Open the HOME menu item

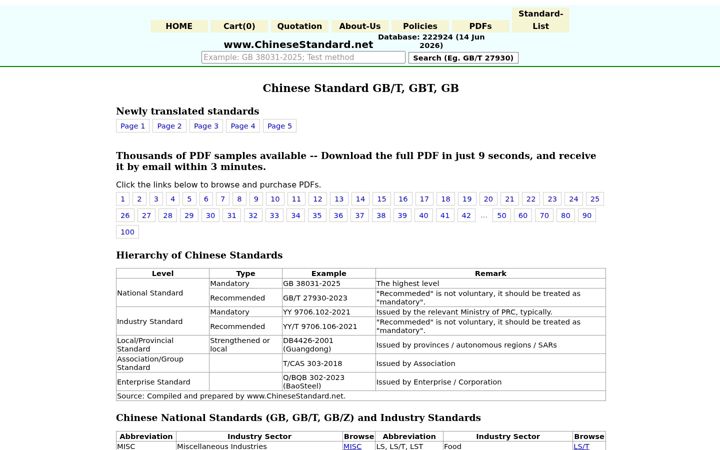(x=179, y=26)
